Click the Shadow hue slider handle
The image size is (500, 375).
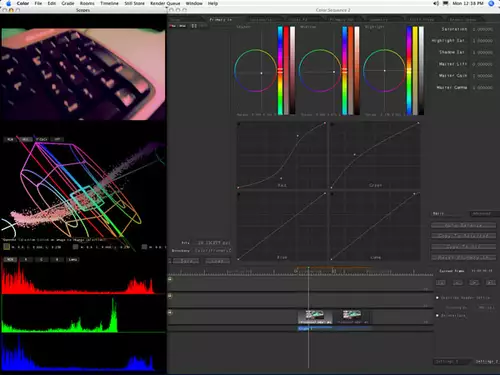coord(280,70)
